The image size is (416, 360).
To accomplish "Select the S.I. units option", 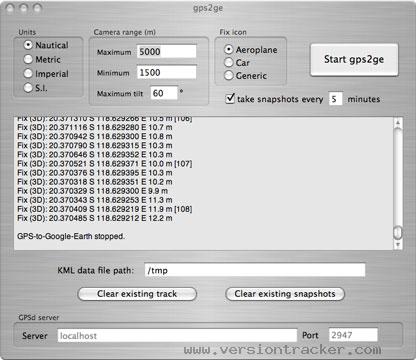I will (28, 88).
